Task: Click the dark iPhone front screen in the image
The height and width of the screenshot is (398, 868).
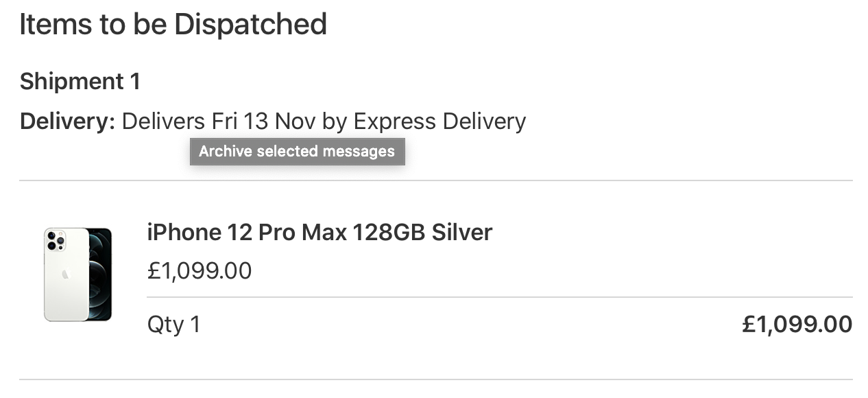Action: (x=100, y=274)
